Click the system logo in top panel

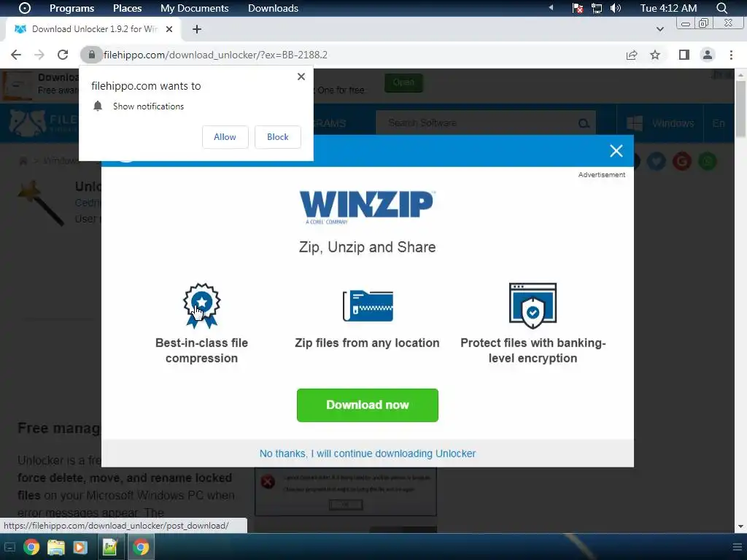click(x=25, y=8)
